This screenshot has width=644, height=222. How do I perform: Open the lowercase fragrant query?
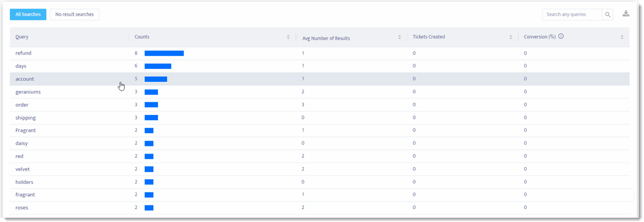pos(25,194)
